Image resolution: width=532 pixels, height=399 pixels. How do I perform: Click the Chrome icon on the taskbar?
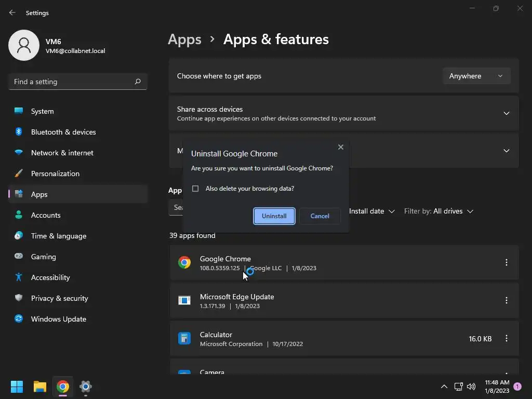click(63, 387)
